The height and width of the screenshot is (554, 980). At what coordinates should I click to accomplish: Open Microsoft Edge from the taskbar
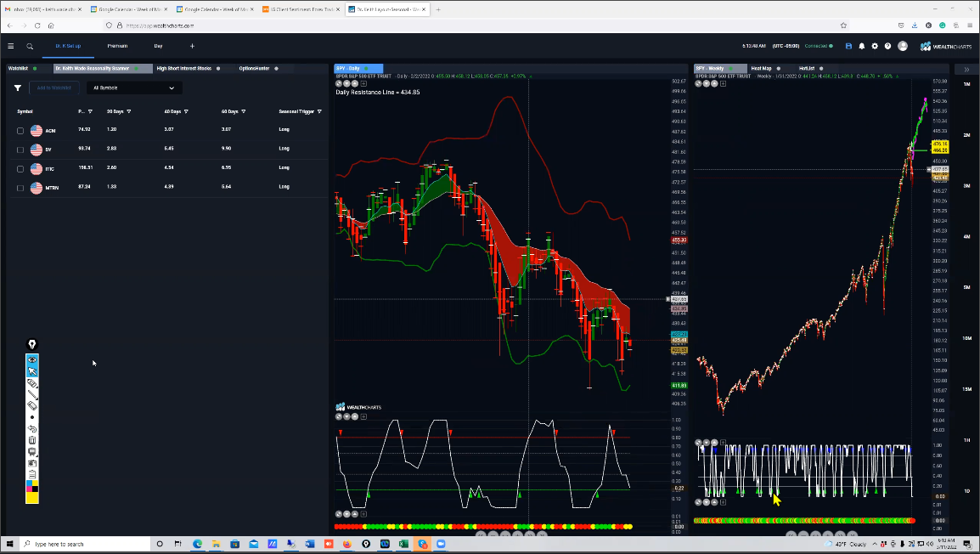(198, 544)
